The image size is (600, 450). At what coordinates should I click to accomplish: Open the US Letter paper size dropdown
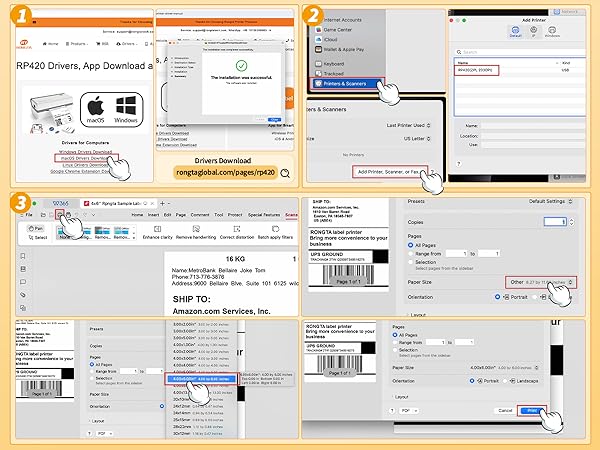pyautogui.click(x=417, y=139)
